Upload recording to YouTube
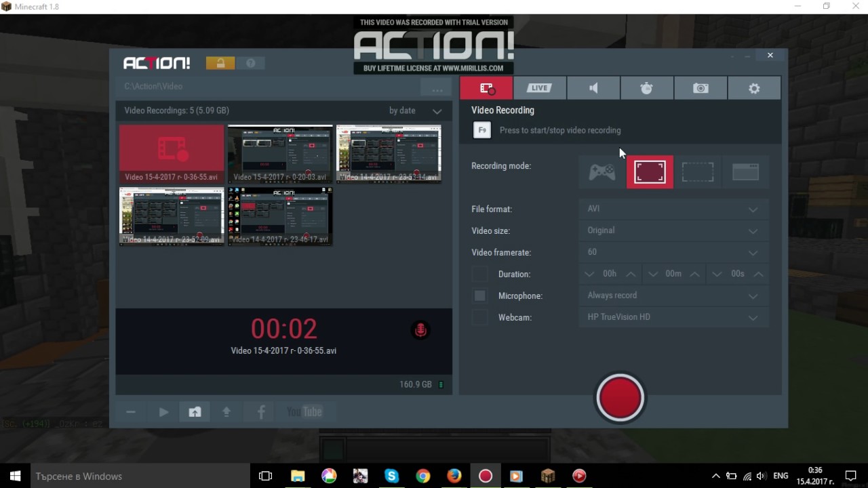Viewport: 868px width, 488px height. (x=304, y=412)
